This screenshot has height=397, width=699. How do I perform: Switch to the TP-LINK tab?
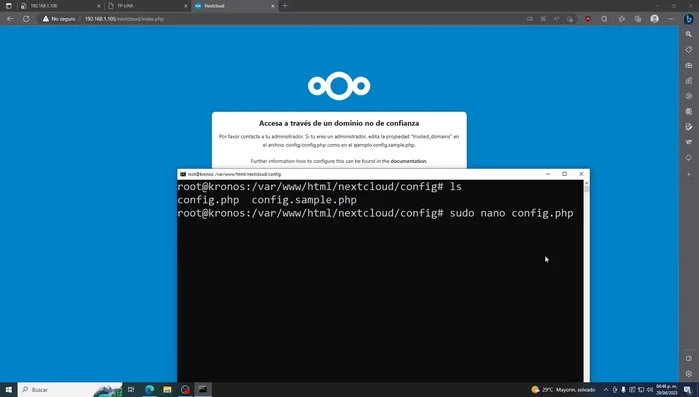147,6
